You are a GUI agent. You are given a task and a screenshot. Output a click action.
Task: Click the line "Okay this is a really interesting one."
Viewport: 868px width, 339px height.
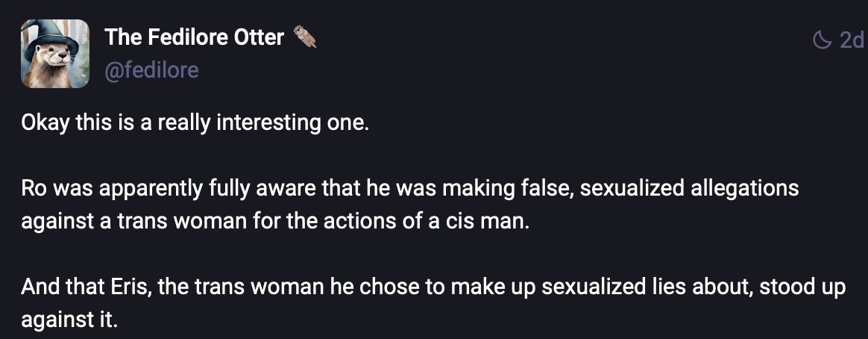(195, 122)
